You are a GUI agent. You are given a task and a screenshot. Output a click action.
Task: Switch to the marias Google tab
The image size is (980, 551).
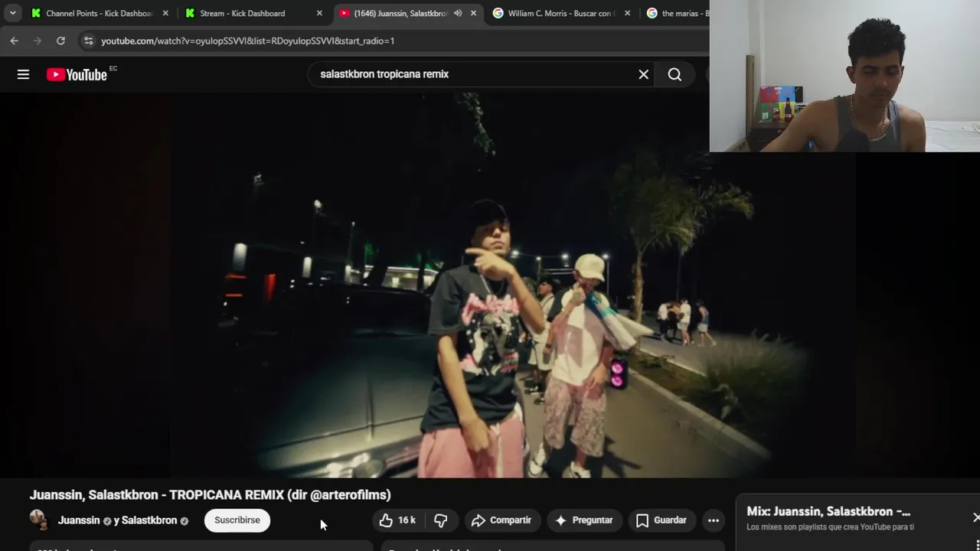point(678,13)
